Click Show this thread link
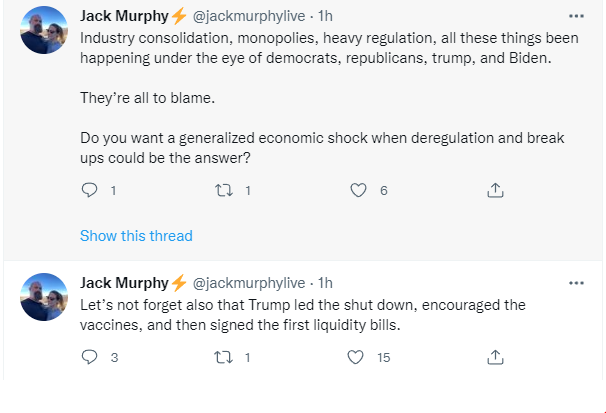606x413 pixels. 136,236
